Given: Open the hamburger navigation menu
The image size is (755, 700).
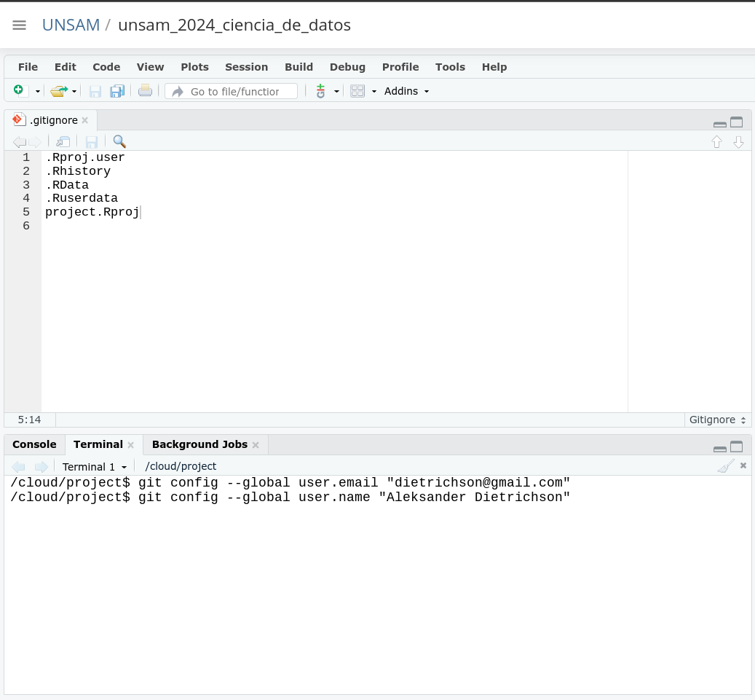Looking at the screenshot, I should coord(20,25).
